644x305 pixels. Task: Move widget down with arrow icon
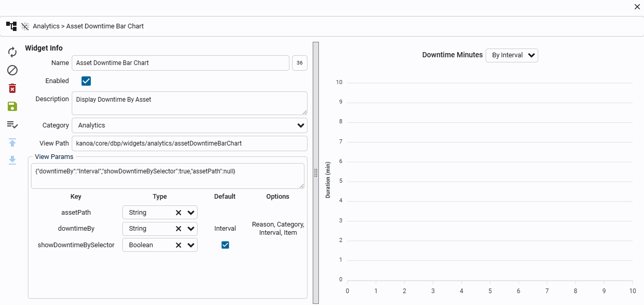click(x=12, y=160)
